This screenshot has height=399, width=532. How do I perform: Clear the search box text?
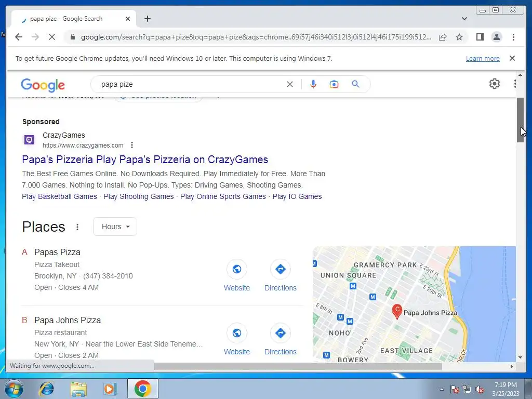[x=290, y=84]
